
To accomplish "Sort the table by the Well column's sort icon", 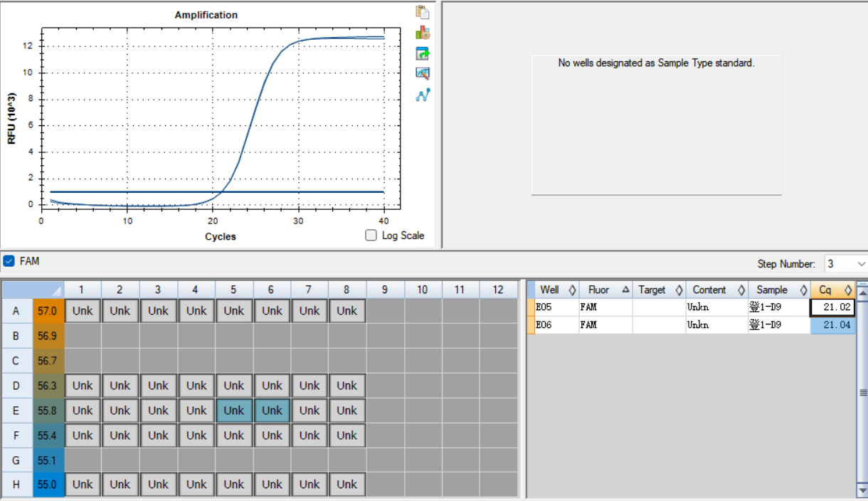I will [x=572, y=290].
